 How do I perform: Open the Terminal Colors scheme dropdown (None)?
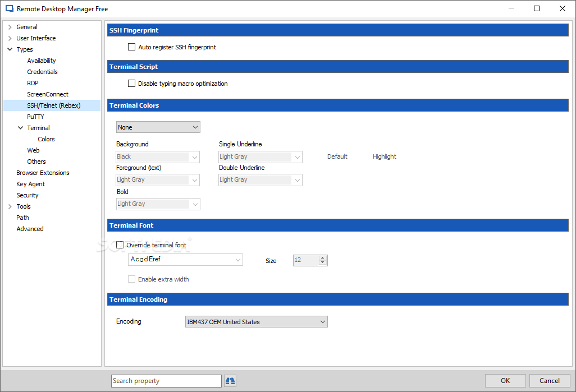point(158,127)
